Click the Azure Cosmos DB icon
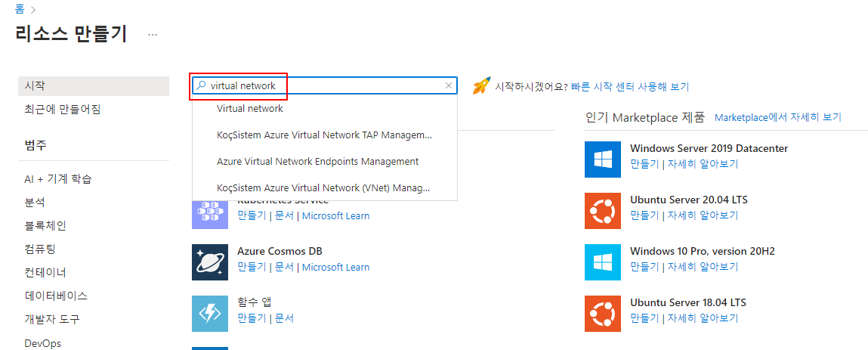The height and width of the screenshot is (350, 868). point(210,262)
